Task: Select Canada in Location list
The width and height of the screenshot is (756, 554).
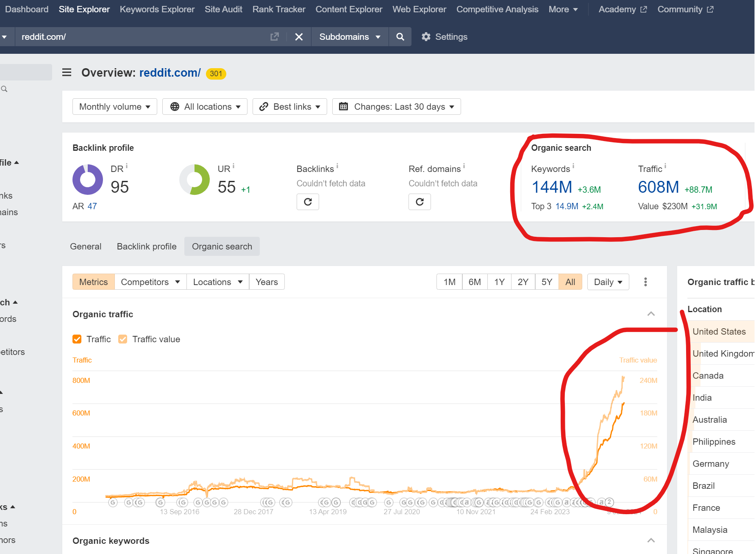Action: 708,376
